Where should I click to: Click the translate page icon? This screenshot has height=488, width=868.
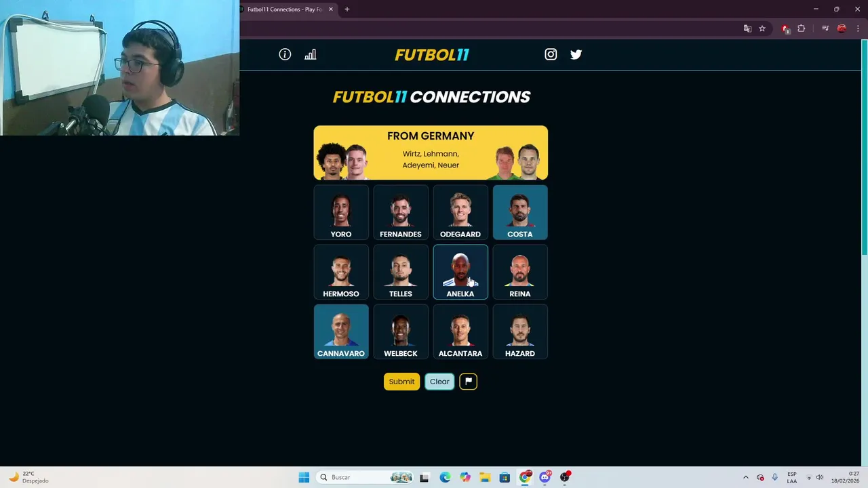(747, 28)
